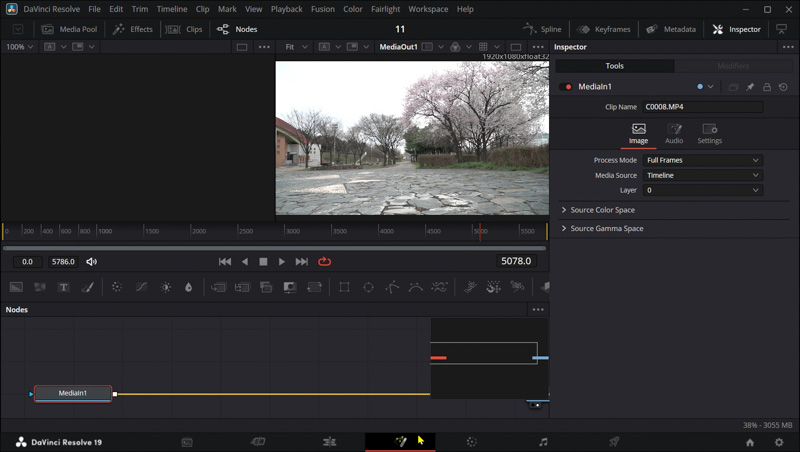Select the Tools tab in Inspector
This screenshot has height=452, width=800.
(x=615, y=66)
